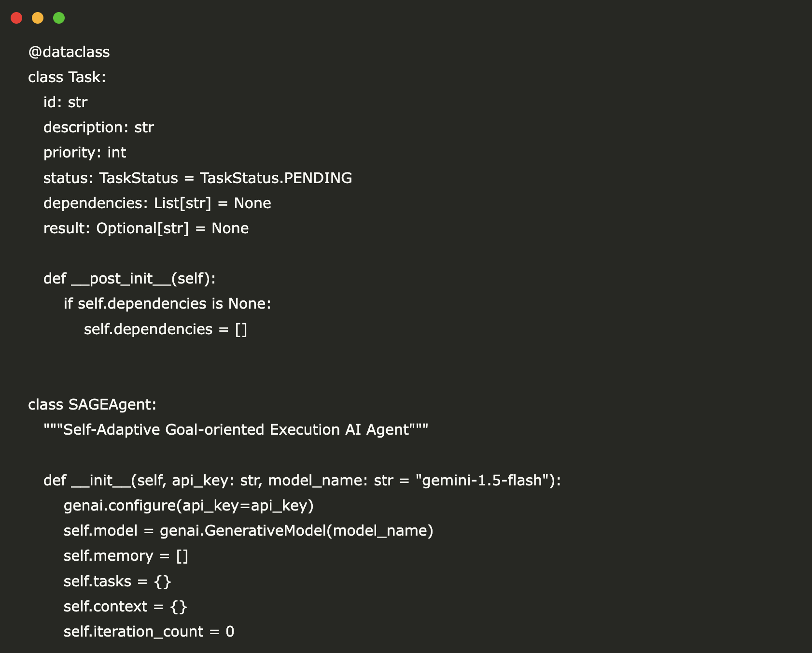Screen dimensions: 812x653
Task: Click the genai.configure call line
Action: tap(188, 505)
